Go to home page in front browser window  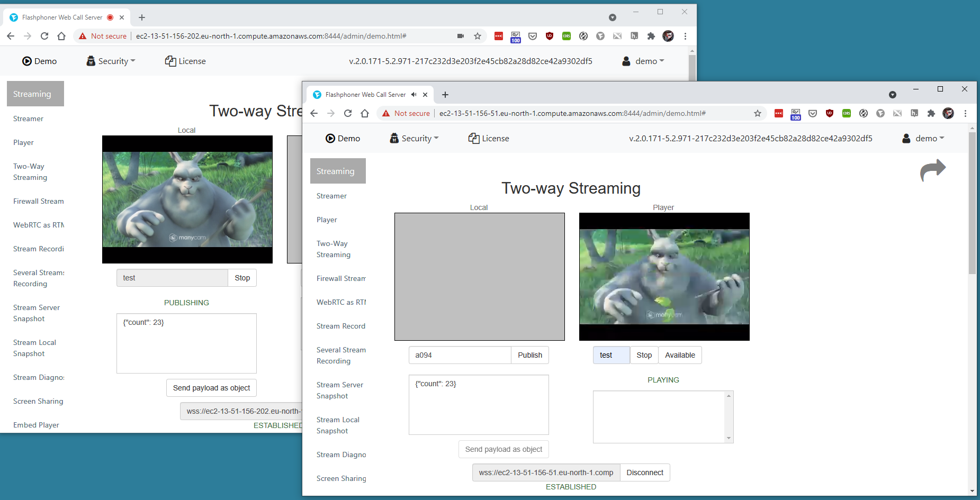coord(365,113)
